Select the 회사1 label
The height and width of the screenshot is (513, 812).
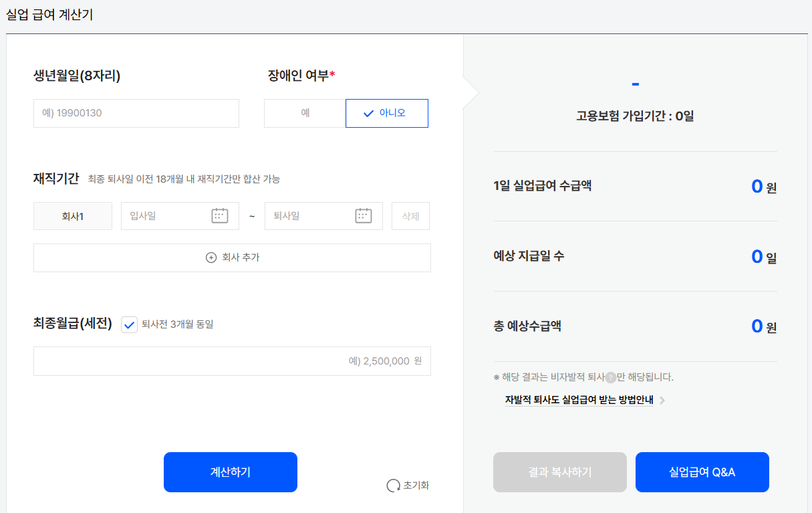(72, 215)
